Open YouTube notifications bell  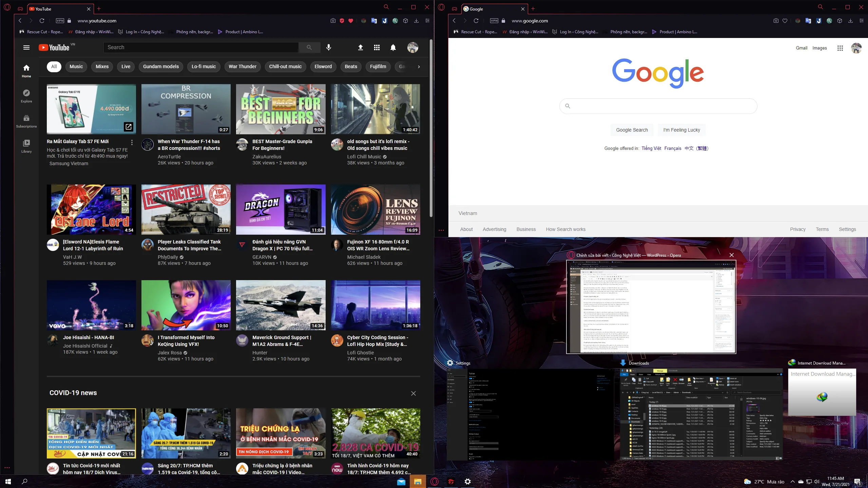tap(393, 47)
